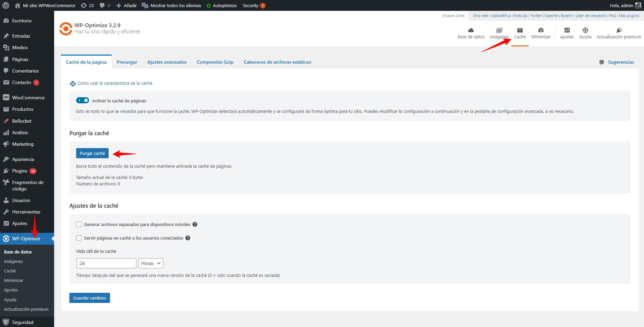Check Servir páginas en caché a usuarios conectados
Image resolution: width=644 pixels, height=327 pixels.
pos(79,238)
